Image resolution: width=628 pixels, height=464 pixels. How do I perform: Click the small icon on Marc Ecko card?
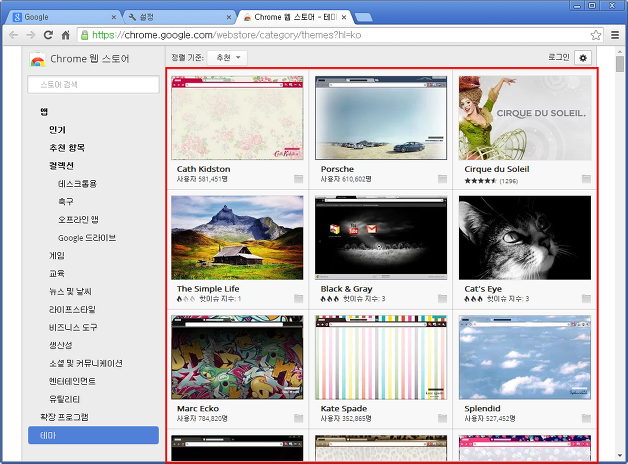click(298, 418)
